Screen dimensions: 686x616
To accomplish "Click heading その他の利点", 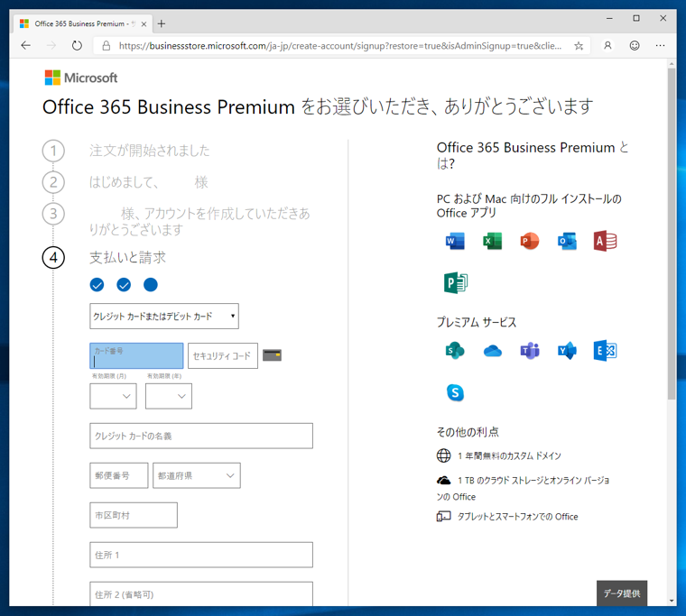I will (x=468, y=432).
